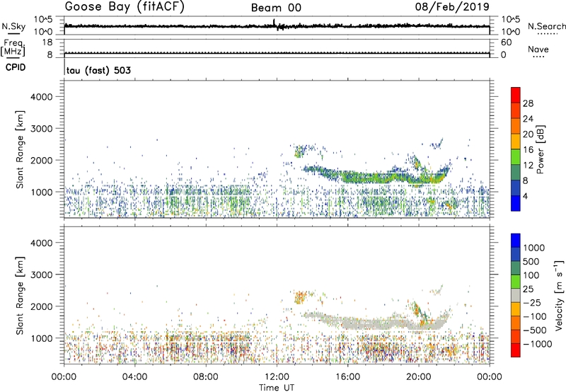Click the 'Freq. [MHz]' axis label
Viewport: 566px width, 392px height.
click(13, 47)
